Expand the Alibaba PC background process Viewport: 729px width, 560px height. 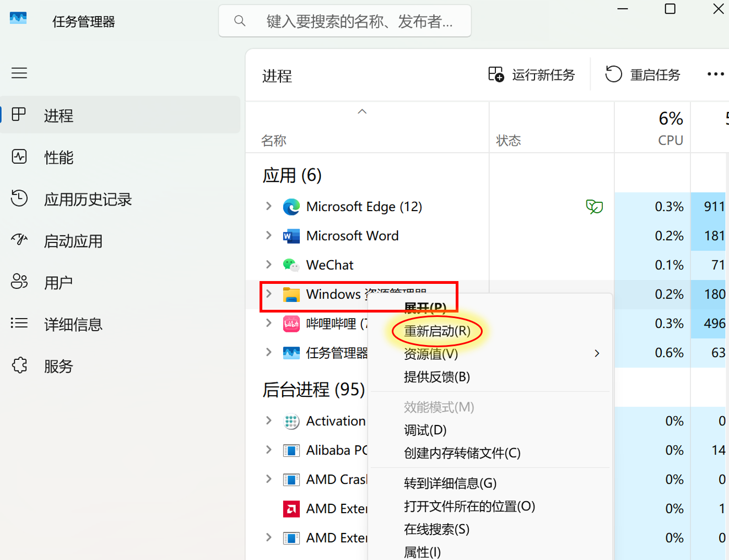click(268, 450)
